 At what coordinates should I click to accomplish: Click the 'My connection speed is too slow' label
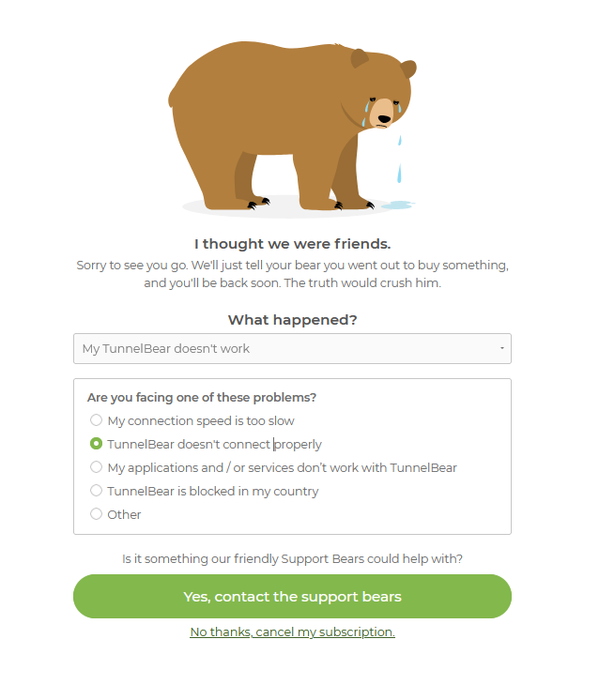tap(201, 420)
